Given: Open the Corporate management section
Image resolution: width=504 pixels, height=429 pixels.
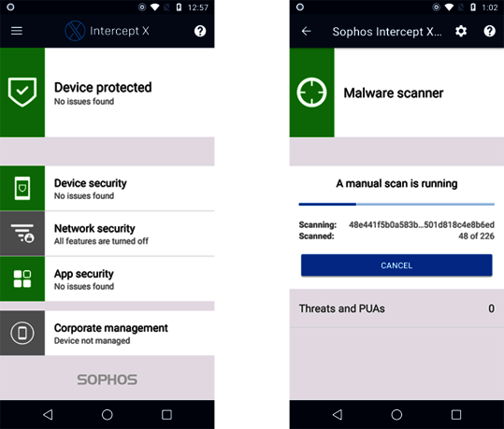Looking at the screenshot, I should pyautogui.click(x=107, y=333).
